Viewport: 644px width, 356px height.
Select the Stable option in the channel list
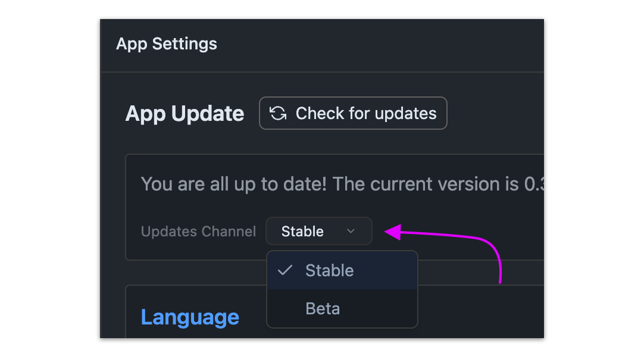click(x=329, y=270)
